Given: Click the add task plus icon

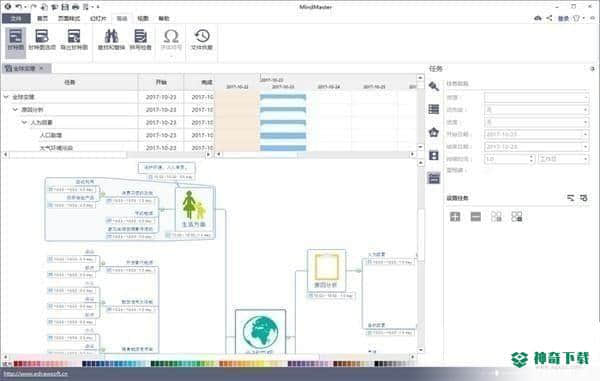Looking at the screenshot, I should pyautogui.click(x=455, y=217).
